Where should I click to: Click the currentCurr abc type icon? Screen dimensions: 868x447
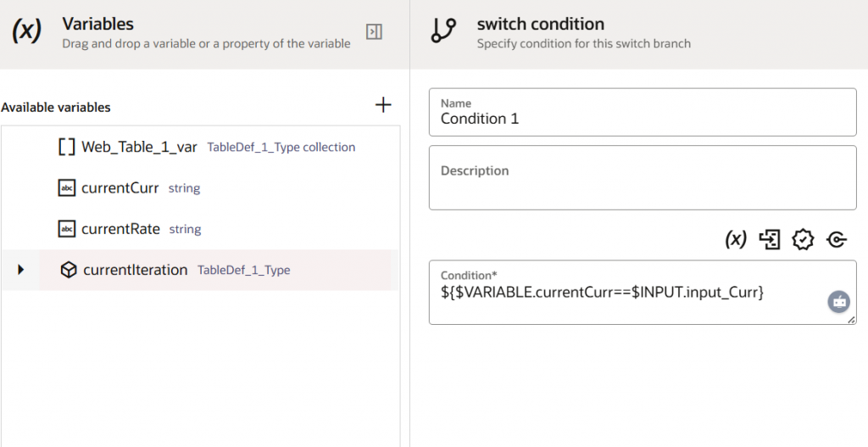pyautogui.click(x=67, y=188)
